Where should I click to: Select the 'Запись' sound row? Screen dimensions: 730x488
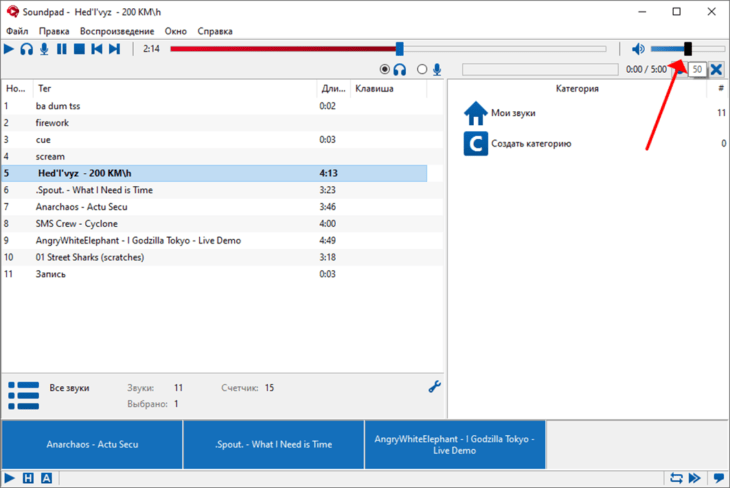tap(222, 274)
